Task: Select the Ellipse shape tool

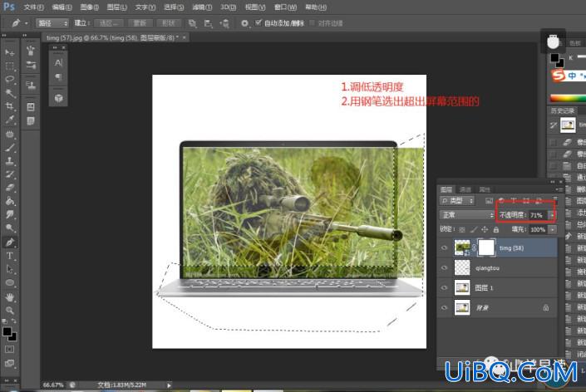Action: (x=10, y=282)
